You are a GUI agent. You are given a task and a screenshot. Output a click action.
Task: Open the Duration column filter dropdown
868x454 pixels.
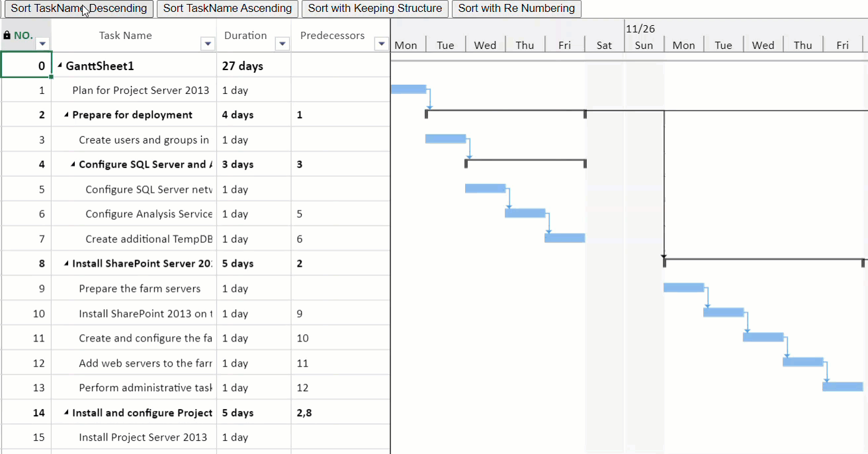282,44
